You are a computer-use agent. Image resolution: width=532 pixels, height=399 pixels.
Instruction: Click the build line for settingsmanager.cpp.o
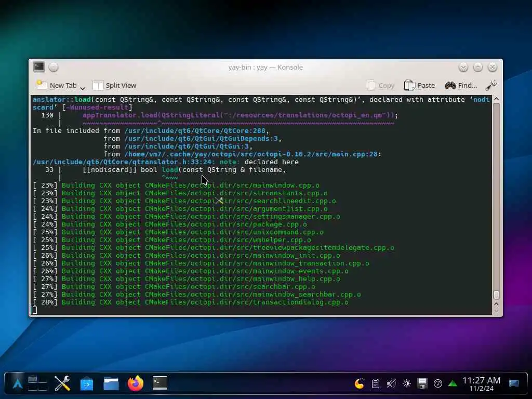coord(187,217)
